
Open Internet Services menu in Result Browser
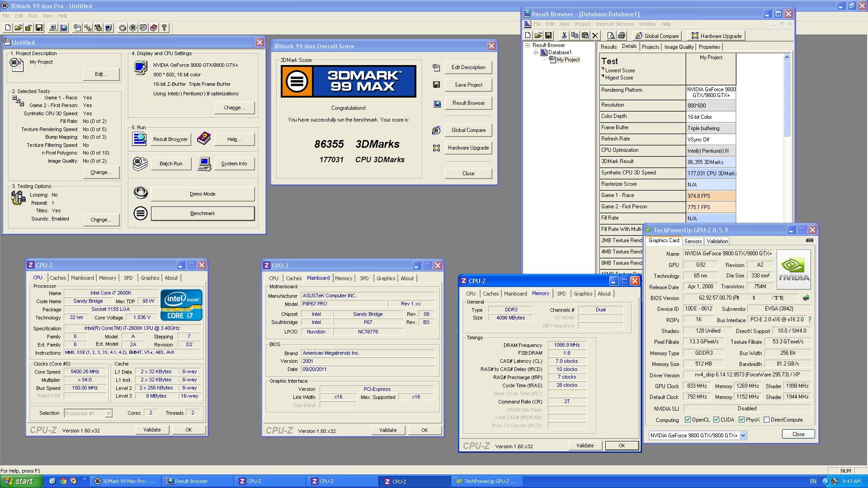[x=614, y=24]
